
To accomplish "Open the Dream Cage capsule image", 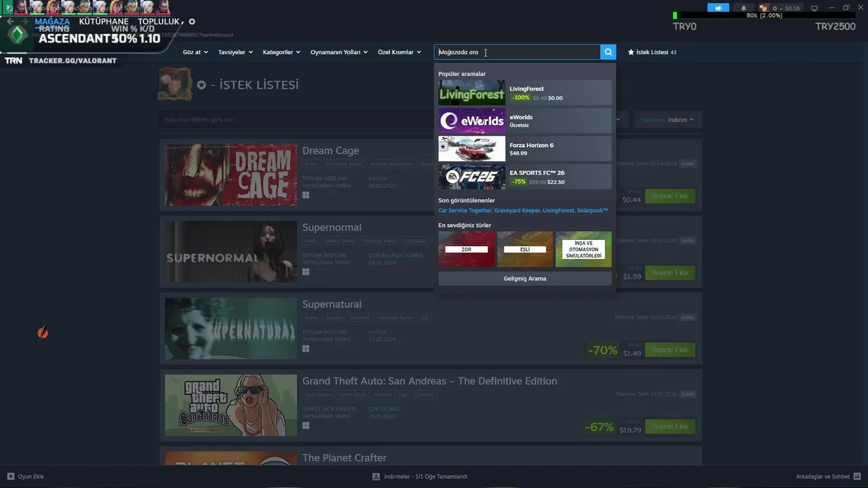I will click(231, 175).
